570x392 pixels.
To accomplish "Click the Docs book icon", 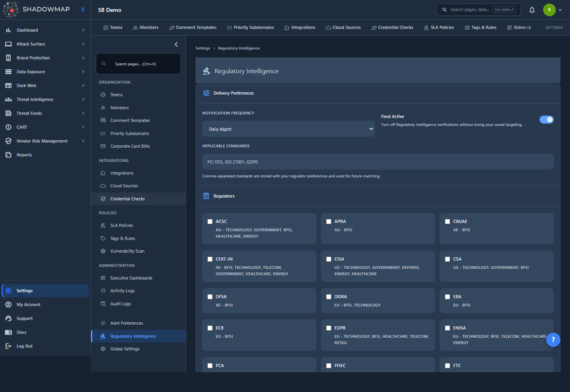I will 8,332.
